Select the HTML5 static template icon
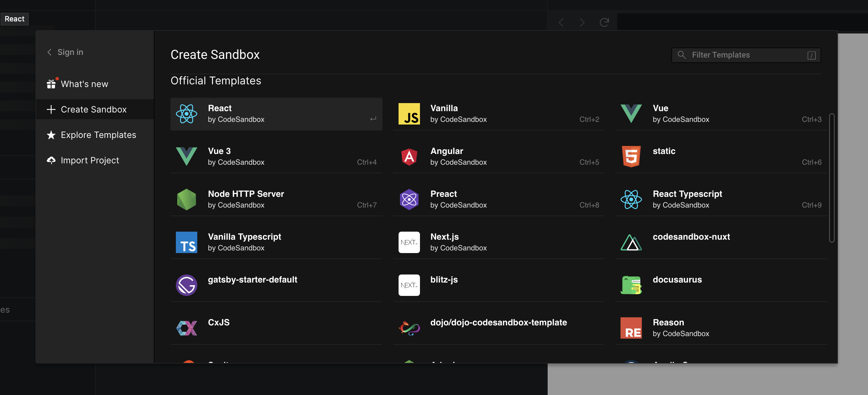868x395 pixels. click(x=631, y=157)
